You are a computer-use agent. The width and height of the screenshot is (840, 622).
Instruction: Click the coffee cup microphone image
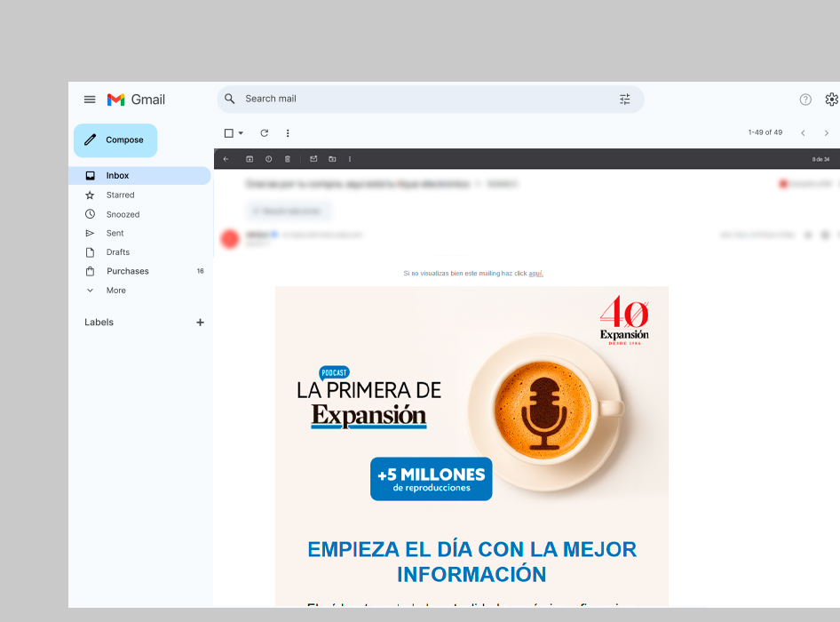[x=545, y=411]
